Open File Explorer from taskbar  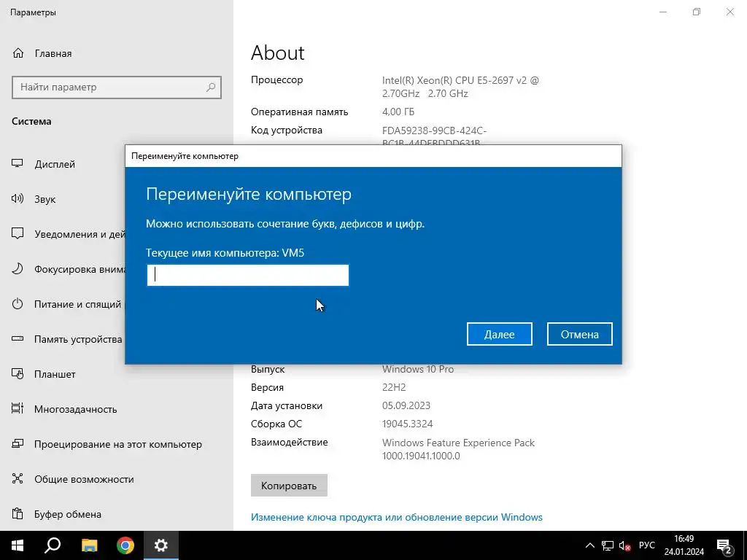[89, 545]
